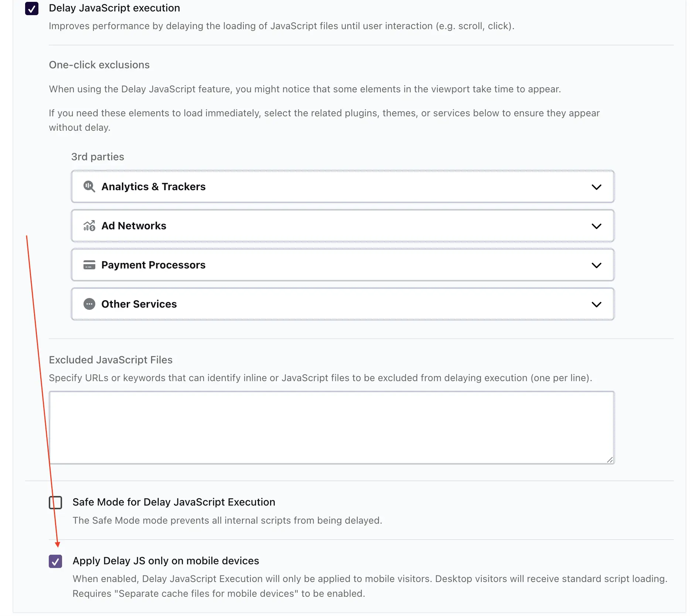Screen dimensions: 693x616
Task: Click the "Delay JavaScript execution" label text
Action: pyautogui.click(x=114, y=8)
